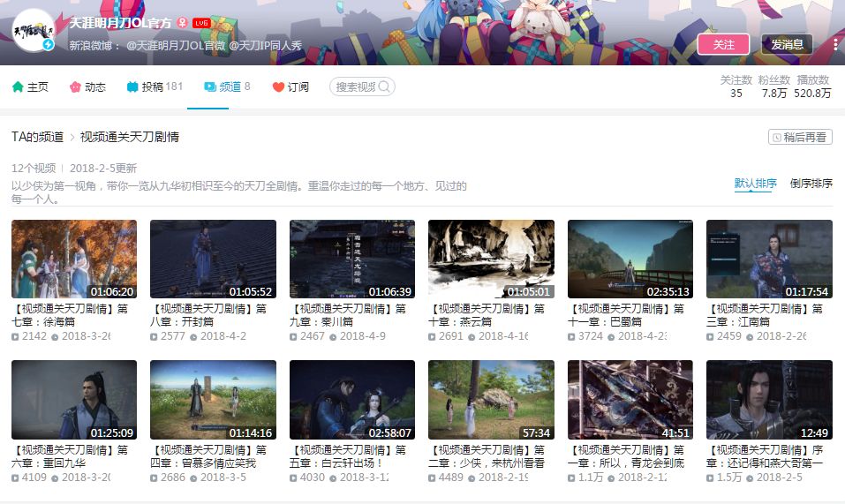845x504 pixels.
Task: Click the 02:58:07 duration label
Action: [x=389, y=433]
